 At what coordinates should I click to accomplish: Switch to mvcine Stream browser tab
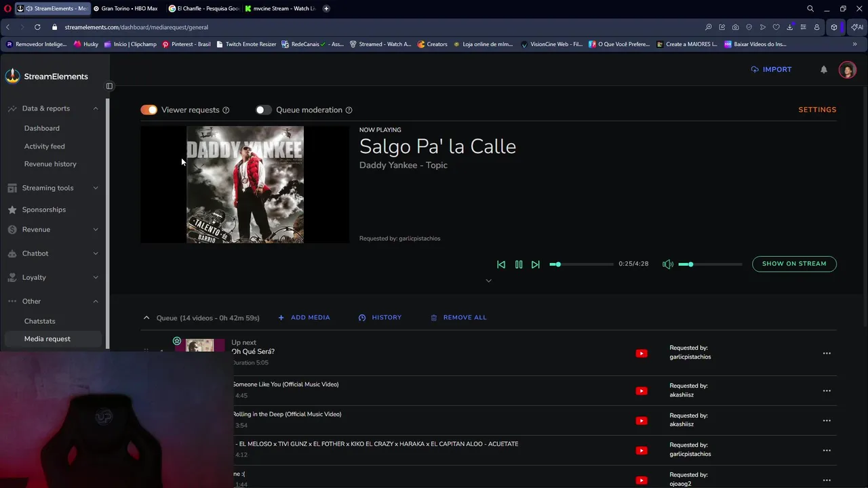point(281,9)
